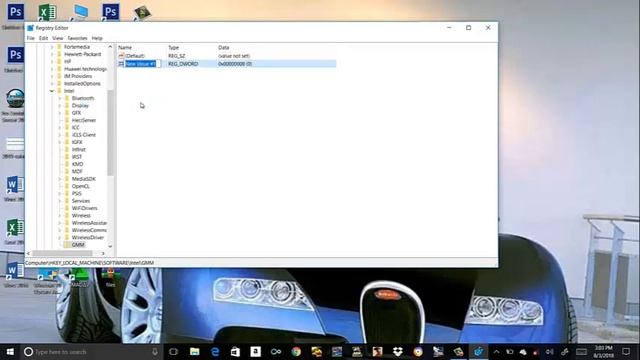
Task: Launch Microsoft Edge from the taskbar
Action: coord(215,351)
